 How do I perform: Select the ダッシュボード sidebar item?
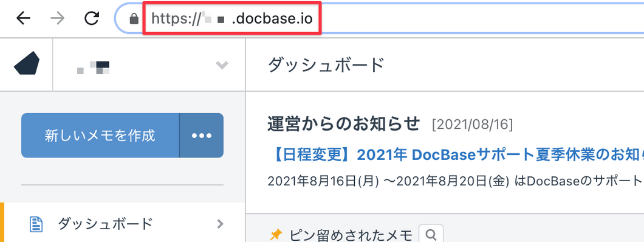coord(123,224)
